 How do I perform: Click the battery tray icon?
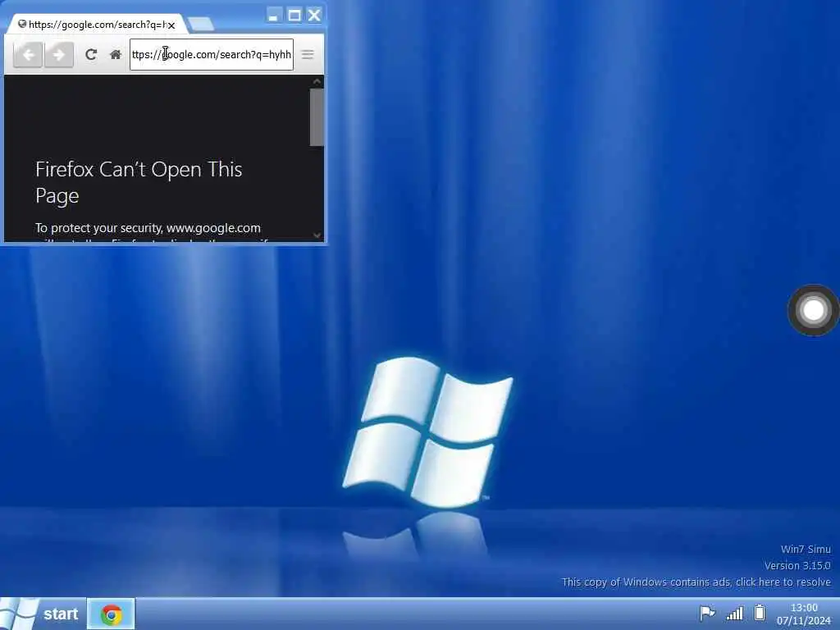pyautogui.click(x=760, y=612)
